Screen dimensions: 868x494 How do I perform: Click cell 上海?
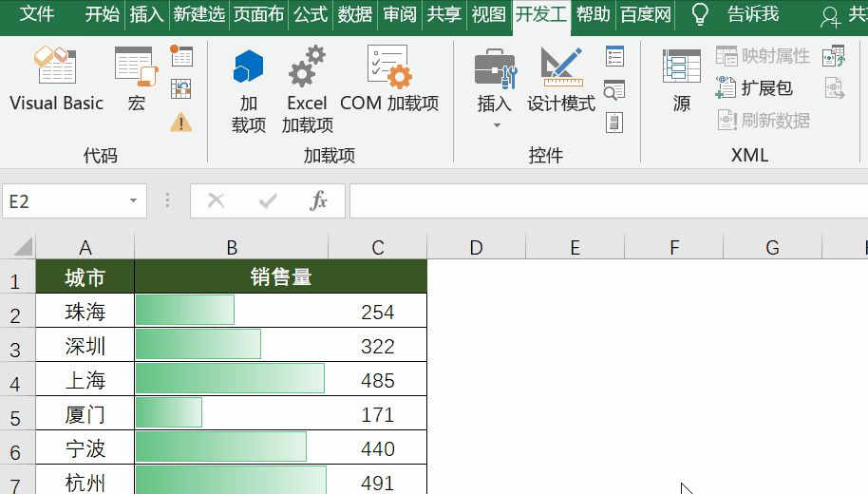coord(85,379)
